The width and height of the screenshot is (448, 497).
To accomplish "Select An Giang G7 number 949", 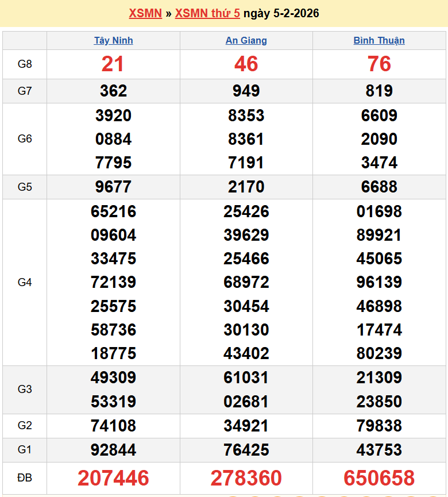I will coord(246,91).
